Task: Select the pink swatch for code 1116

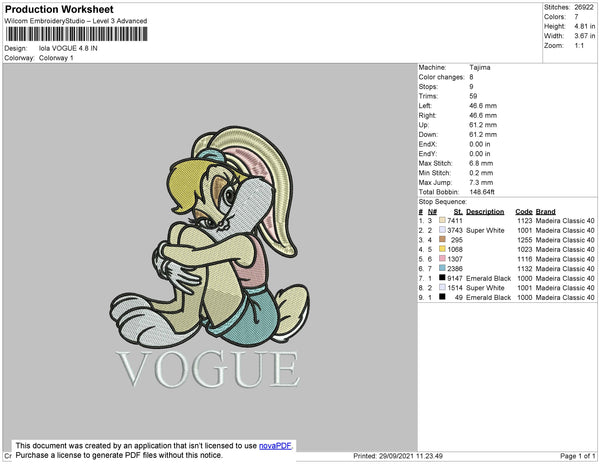Action: point(442,258)
